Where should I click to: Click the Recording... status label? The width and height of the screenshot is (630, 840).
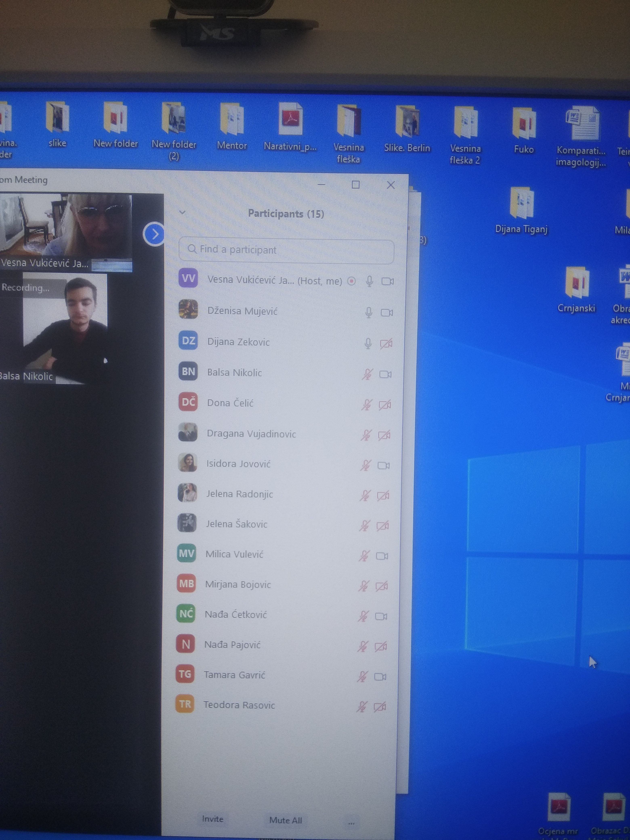tap(25, 288)
